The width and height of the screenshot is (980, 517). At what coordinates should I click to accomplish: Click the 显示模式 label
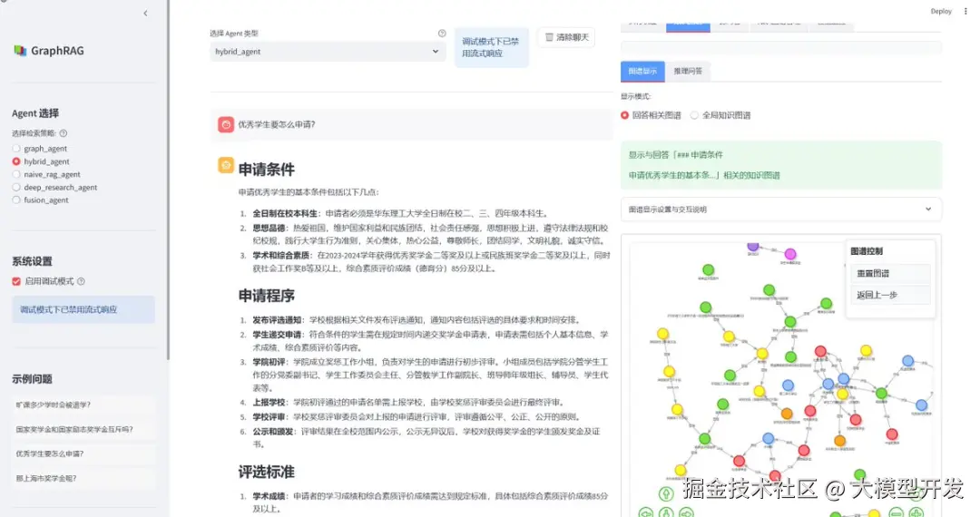coord(635,96)
